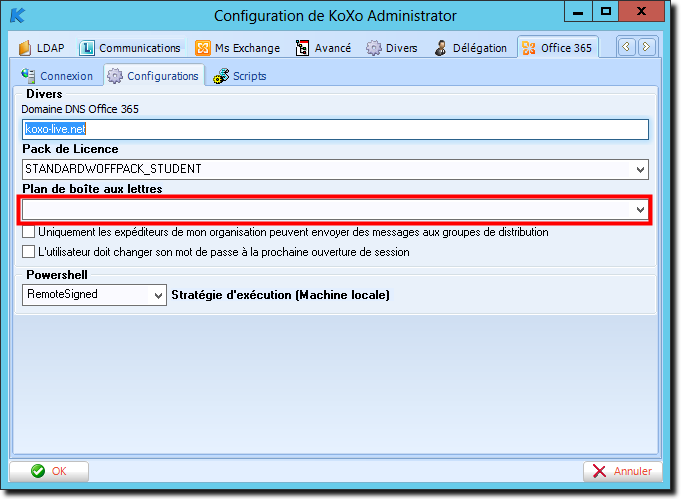Screen dimensions: 681x499
Task: Open the RemoteSigned execution policy dropdown
Action: pos(158,295)
